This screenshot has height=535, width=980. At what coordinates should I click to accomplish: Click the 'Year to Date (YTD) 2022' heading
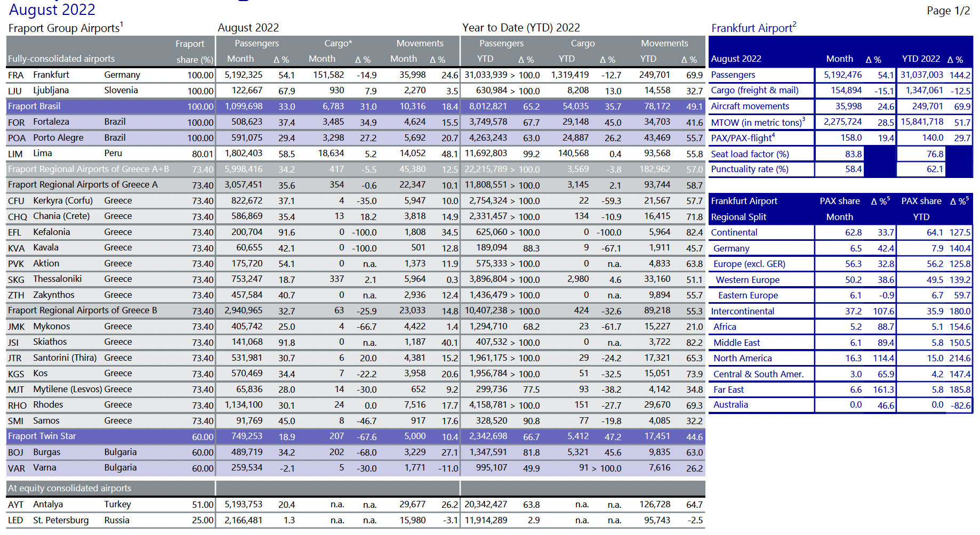coord(520,28)
